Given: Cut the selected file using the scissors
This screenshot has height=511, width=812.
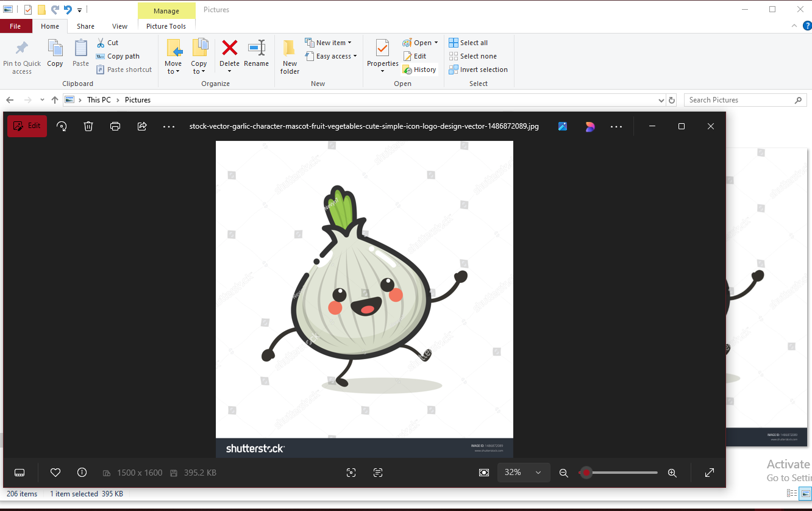Looking at the screenshot, I should 107,43.
